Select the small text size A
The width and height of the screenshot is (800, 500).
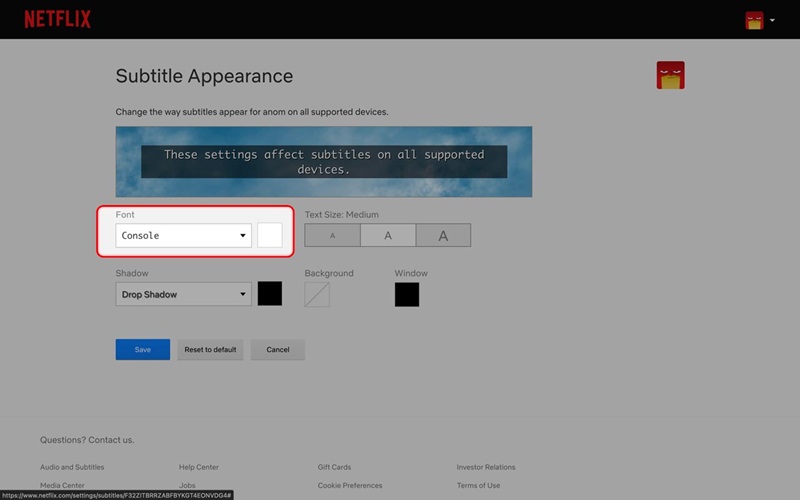point(332,236)
